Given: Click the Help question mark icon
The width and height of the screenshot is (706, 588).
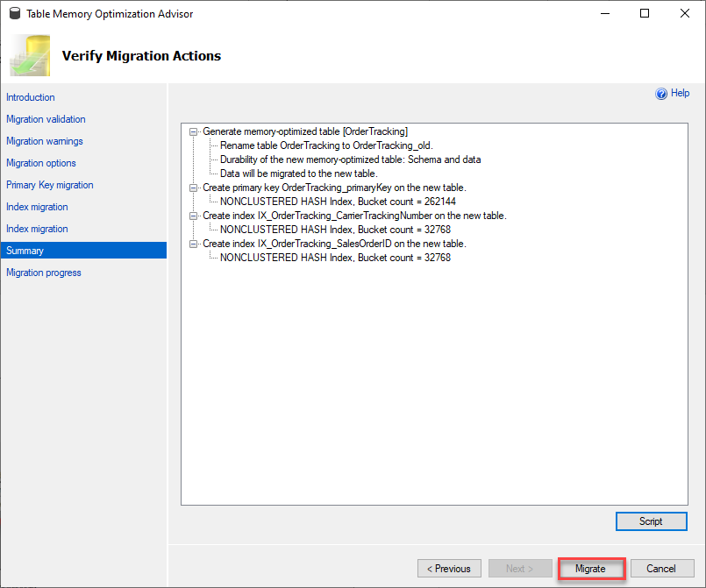Looking at the screenshot, I should click(x=661, y=94).
